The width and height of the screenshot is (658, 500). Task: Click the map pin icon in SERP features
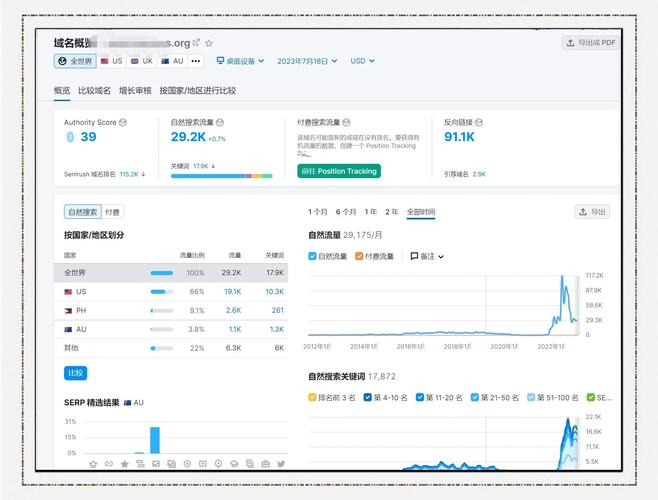pyautogui.click(x=218, y=464)
